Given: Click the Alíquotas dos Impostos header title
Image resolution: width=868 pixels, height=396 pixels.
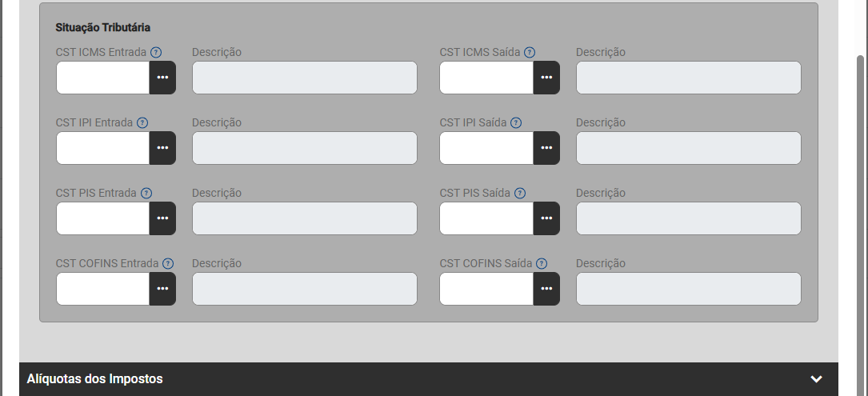Looking at the screenshot, I should click(x=95, y=379).
